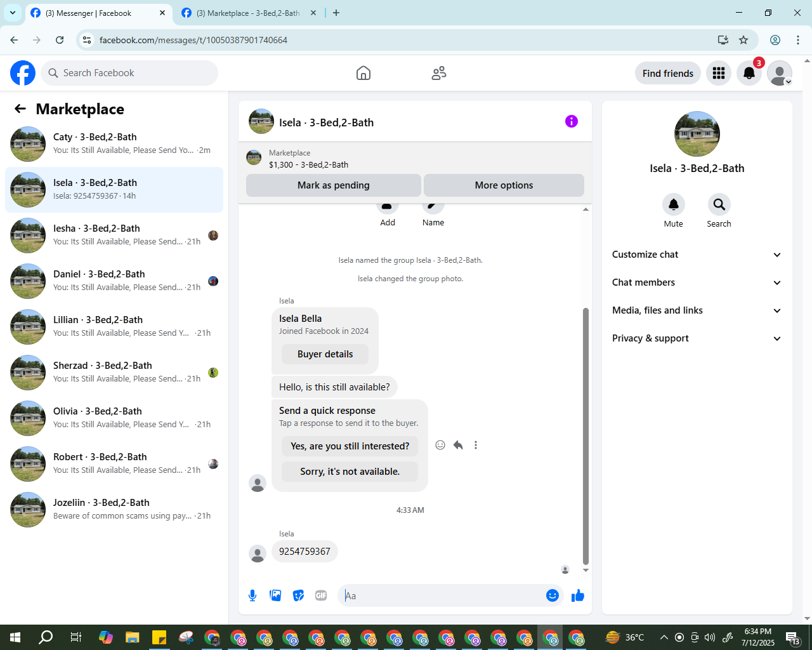Image resolution: width=812 pixels, height=650 pixels.
Task: Open the 36°C weather widget in taskbar
Action: 625,637
